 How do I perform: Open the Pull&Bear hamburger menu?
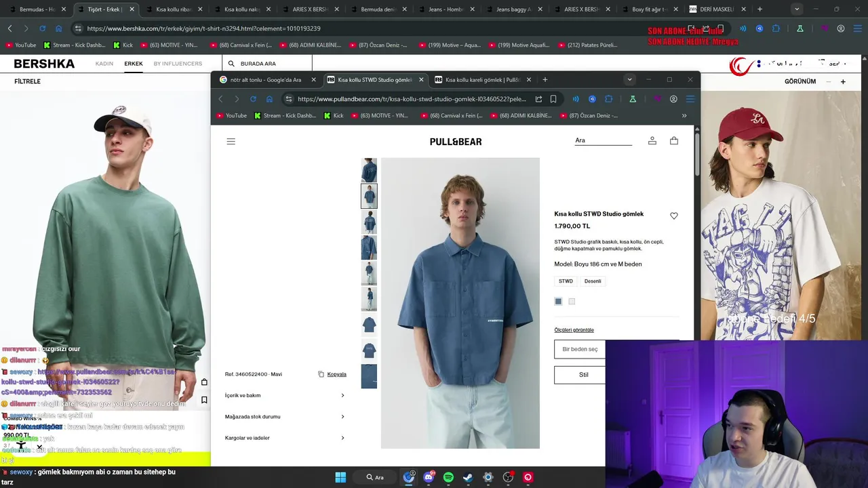(x=231, y=142)
